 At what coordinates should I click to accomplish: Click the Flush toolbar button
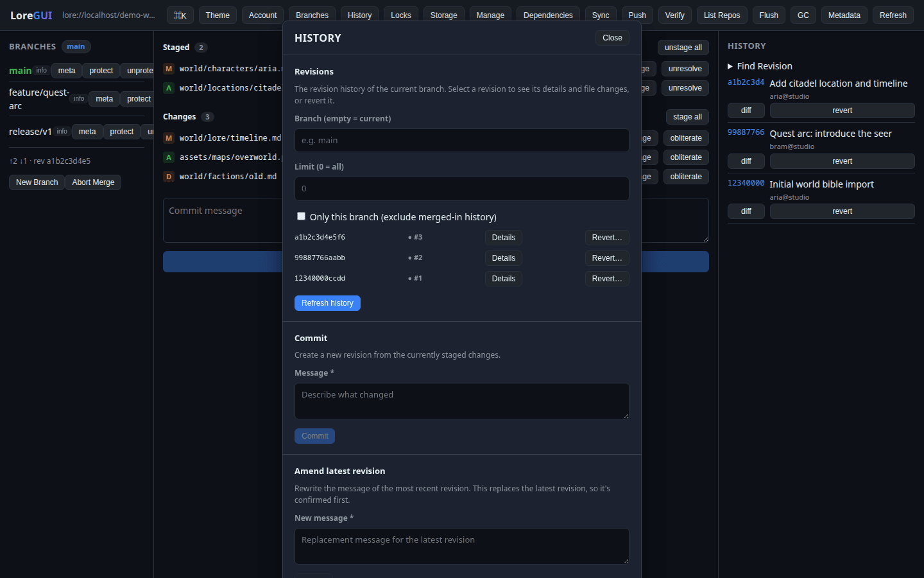[769, 15]
